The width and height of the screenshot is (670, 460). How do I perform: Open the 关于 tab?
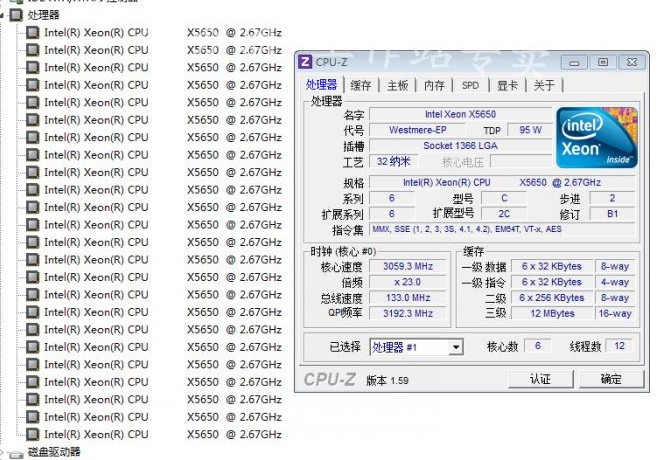(x=544, y=85)
